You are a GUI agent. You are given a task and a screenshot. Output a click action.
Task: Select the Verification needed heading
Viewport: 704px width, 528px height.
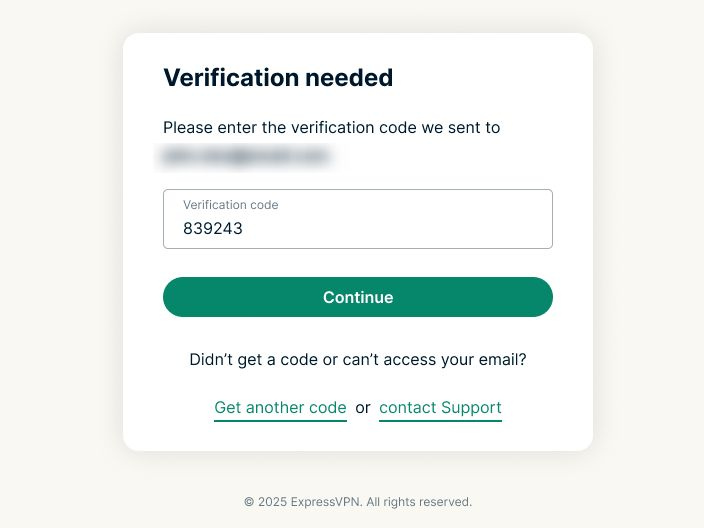(x=278, y=77)
